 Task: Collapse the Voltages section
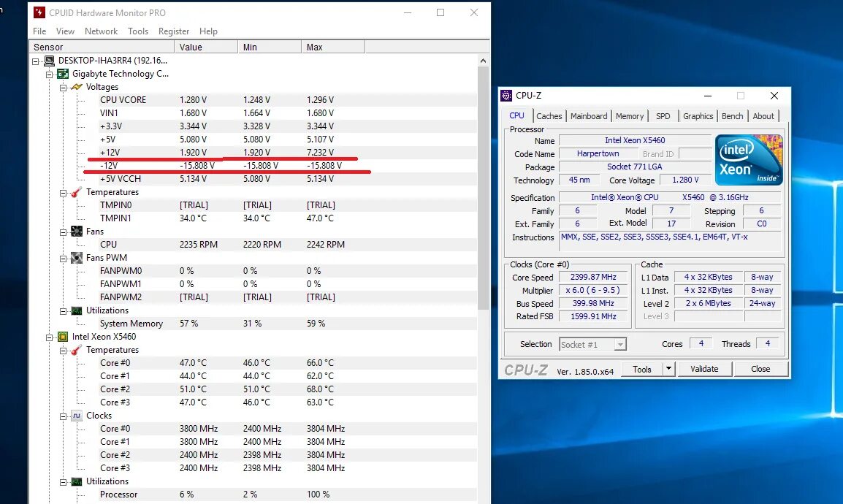tap(63, 88)
